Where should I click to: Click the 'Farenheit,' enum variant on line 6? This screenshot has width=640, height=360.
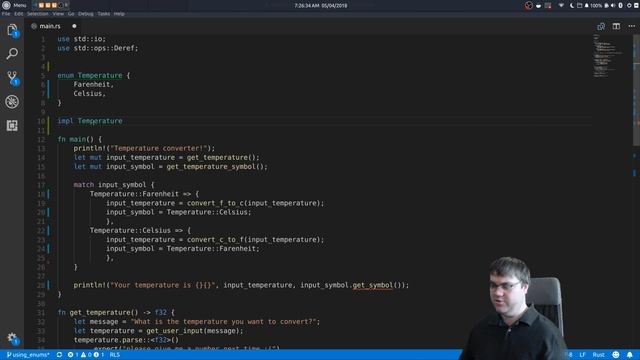point(93,84)
